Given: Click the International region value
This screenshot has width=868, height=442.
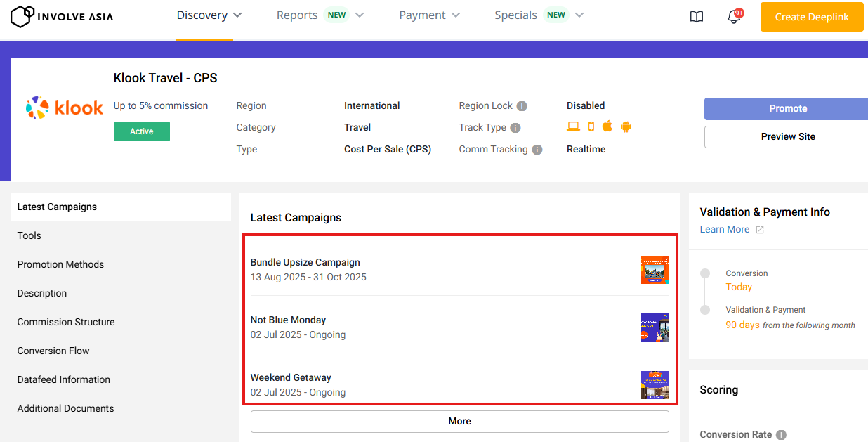Looking at the screenshot, I should tap(372, 106).
